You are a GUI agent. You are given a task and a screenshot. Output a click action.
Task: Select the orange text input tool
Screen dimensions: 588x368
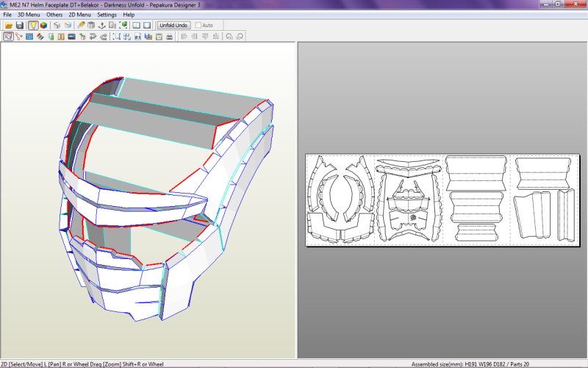click(x=61, y=36)
